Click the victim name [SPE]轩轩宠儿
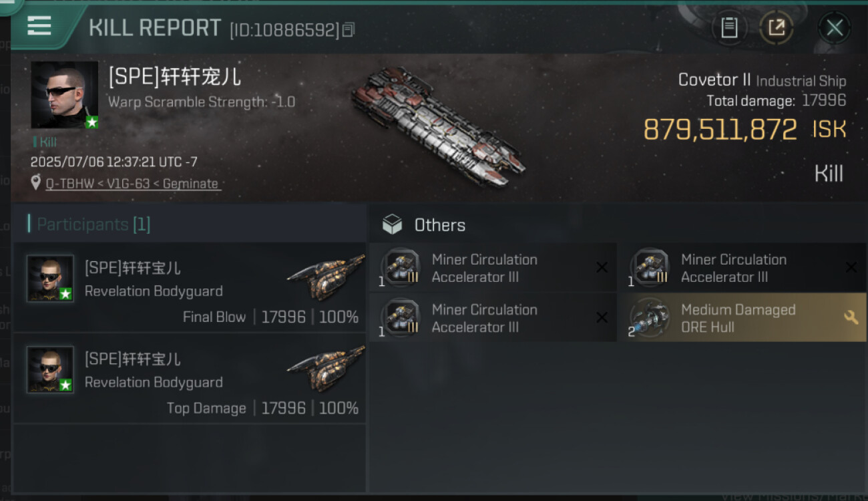868x501 pixels. [174, 77]
